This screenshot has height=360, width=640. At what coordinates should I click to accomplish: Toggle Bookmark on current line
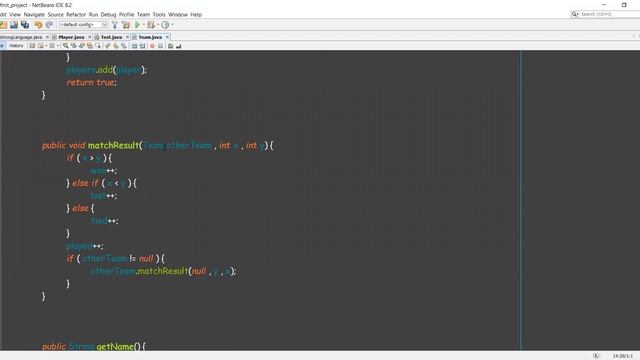click(x=124, y=46)
